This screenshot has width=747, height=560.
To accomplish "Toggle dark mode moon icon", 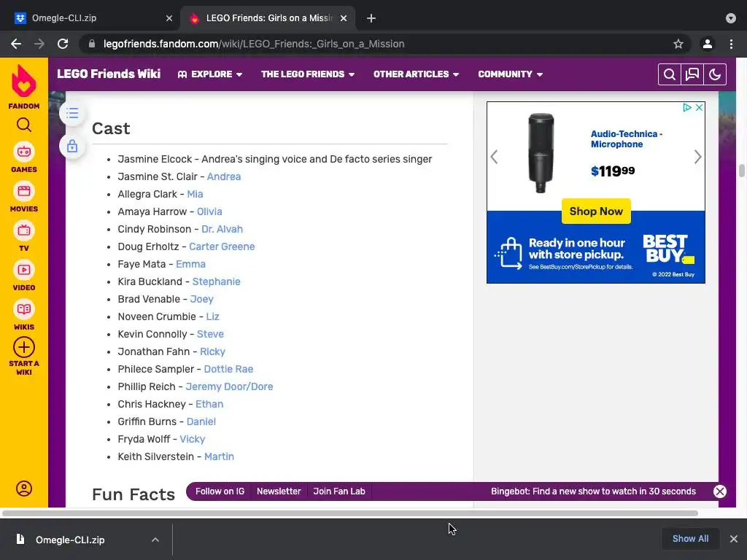I will (x=715, y=74).
